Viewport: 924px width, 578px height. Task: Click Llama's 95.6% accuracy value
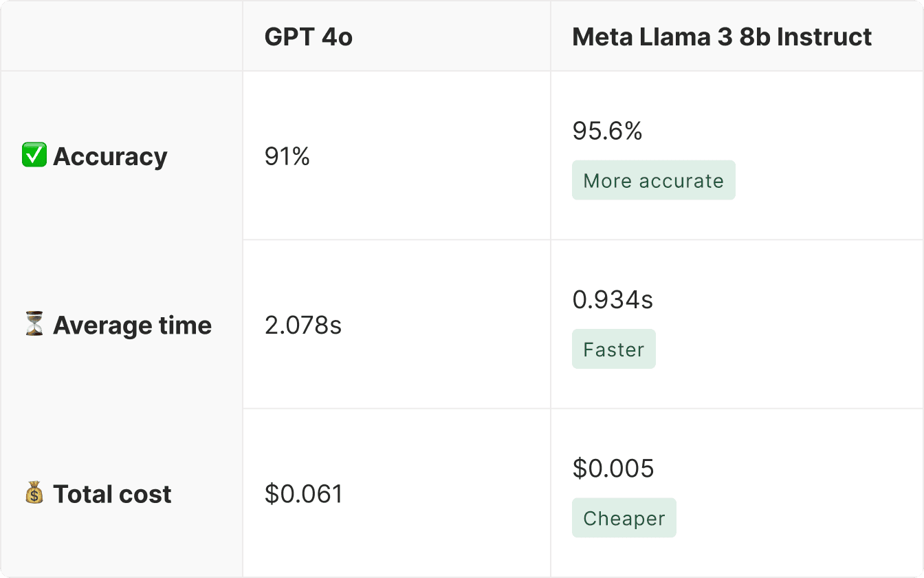click(607, 131)
